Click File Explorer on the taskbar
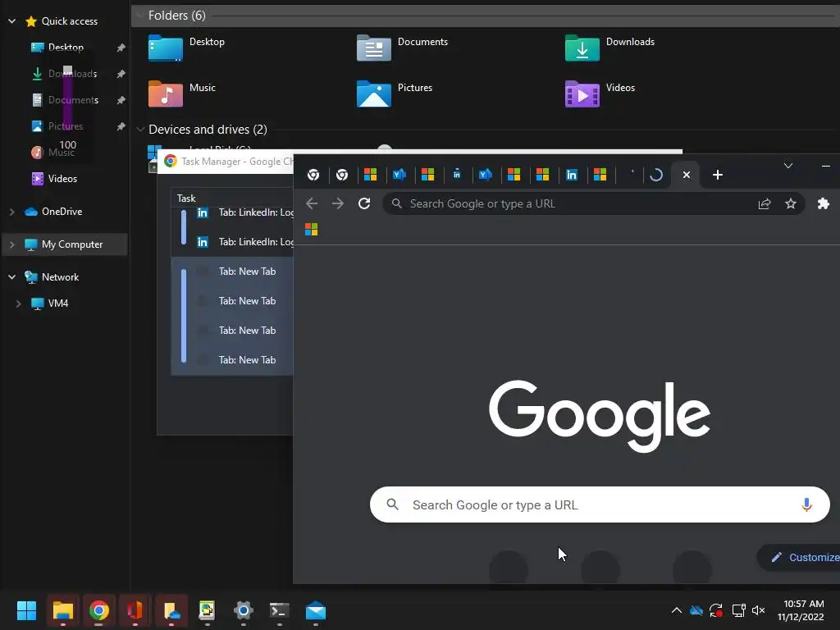This screenshot has width=840, height=630. coord(62,610)
